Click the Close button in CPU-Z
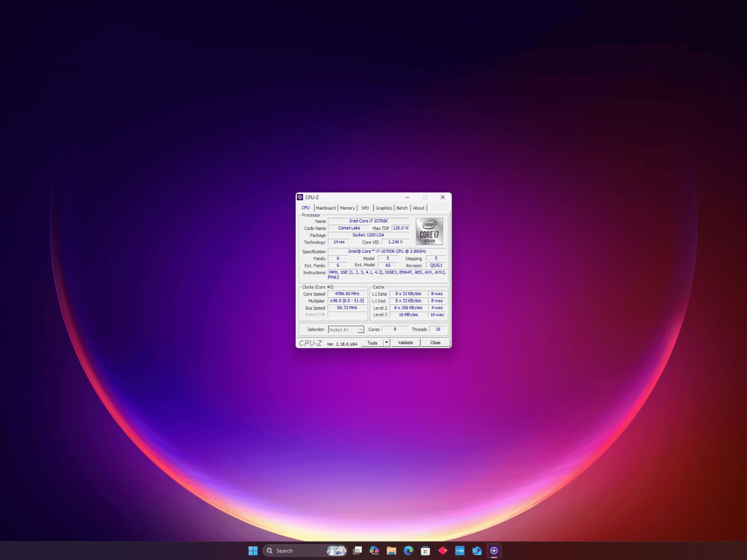747x560 pixels. (436, 343)
